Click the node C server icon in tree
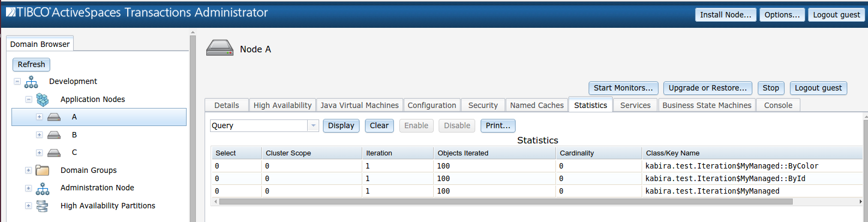The width and height of the screenshot is (868, 222). click(54, 153)
